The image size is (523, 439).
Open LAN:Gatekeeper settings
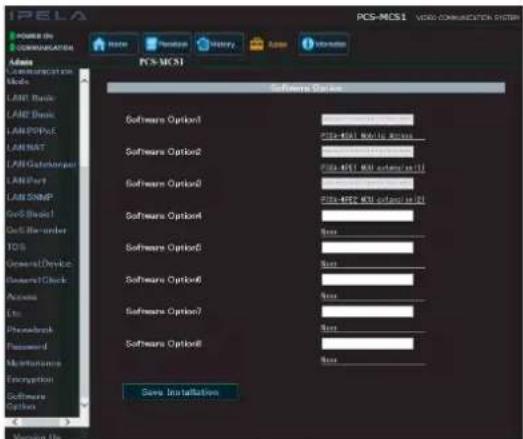coord(41,164)
